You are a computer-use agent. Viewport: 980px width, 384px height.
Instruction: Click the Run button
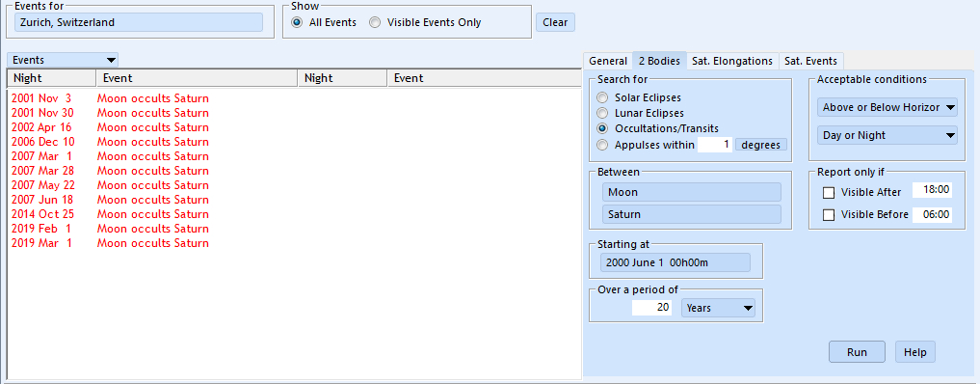pos(857,352)
